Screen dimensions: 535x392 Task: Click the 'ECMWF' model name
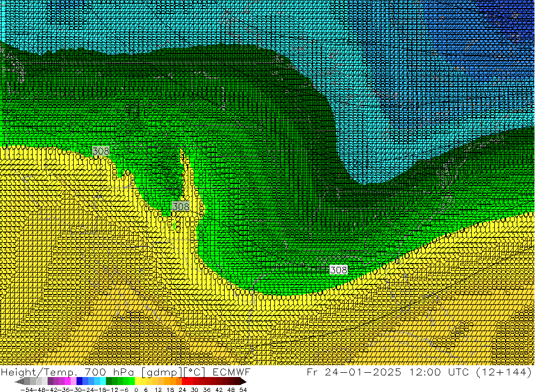click(x=232, y=372)
